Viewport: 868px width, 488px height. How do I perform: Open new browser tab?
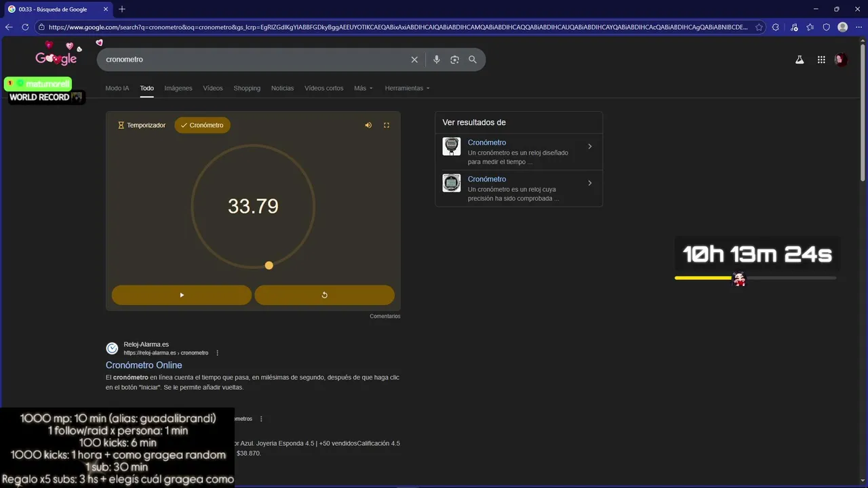tap(122, 9)
